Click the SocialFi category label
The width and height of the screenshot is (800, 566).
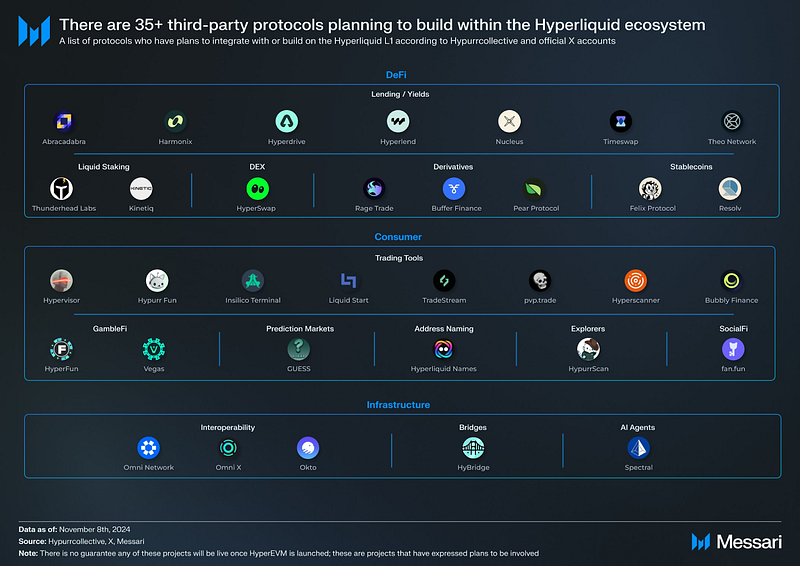tap(733, 329)
